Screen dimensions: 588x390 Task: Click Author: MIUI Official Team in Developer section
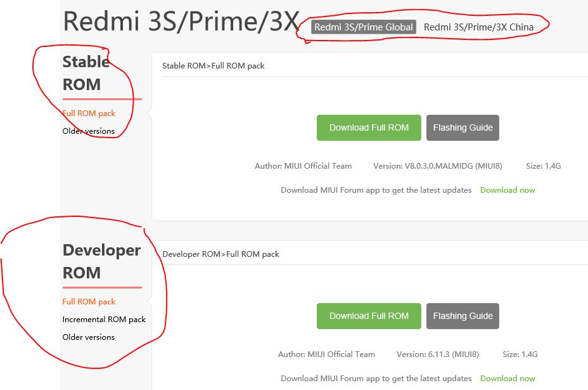point(326,354)
